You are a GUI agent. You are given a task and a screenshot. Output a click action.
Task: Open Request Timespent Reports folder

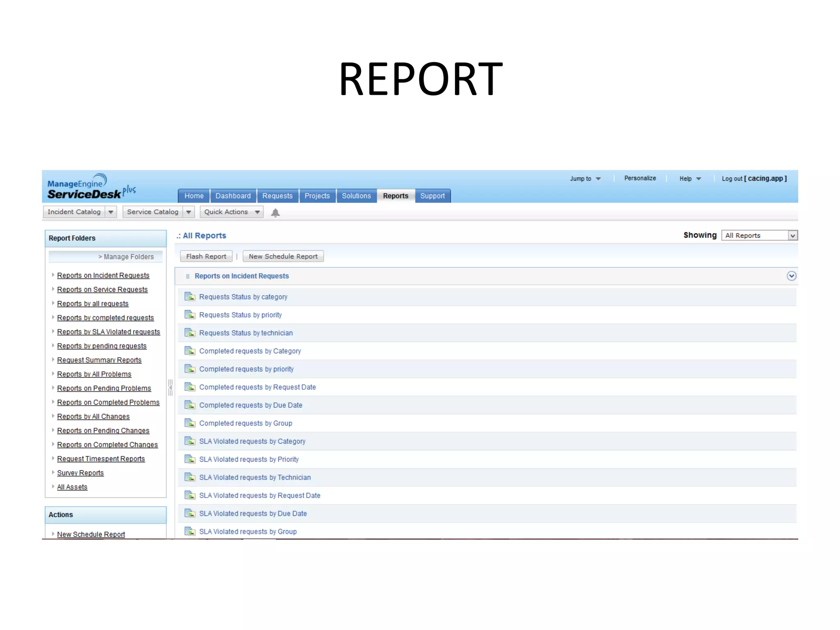tap(101, 459)
